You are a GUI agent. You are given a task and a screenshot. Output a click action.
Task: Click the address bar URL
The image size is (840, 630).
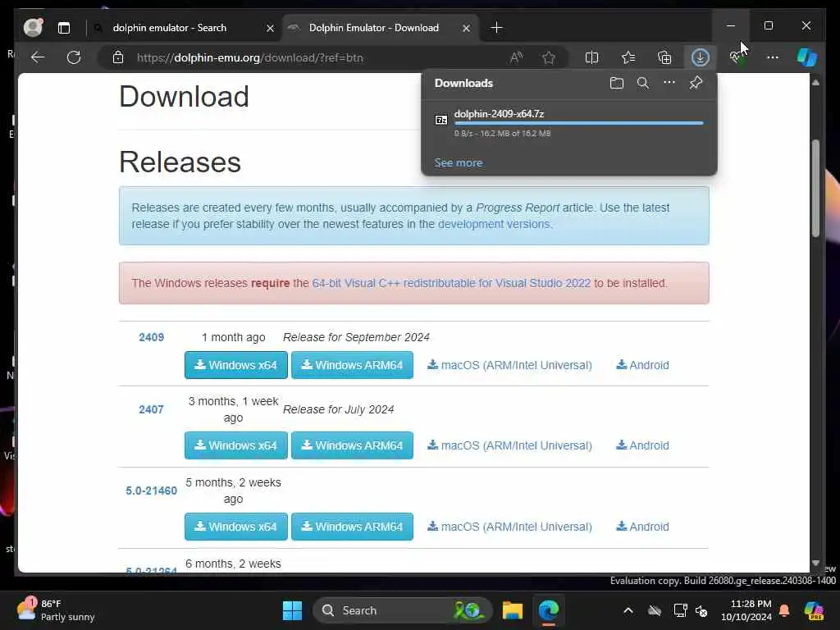click(249, 58)
